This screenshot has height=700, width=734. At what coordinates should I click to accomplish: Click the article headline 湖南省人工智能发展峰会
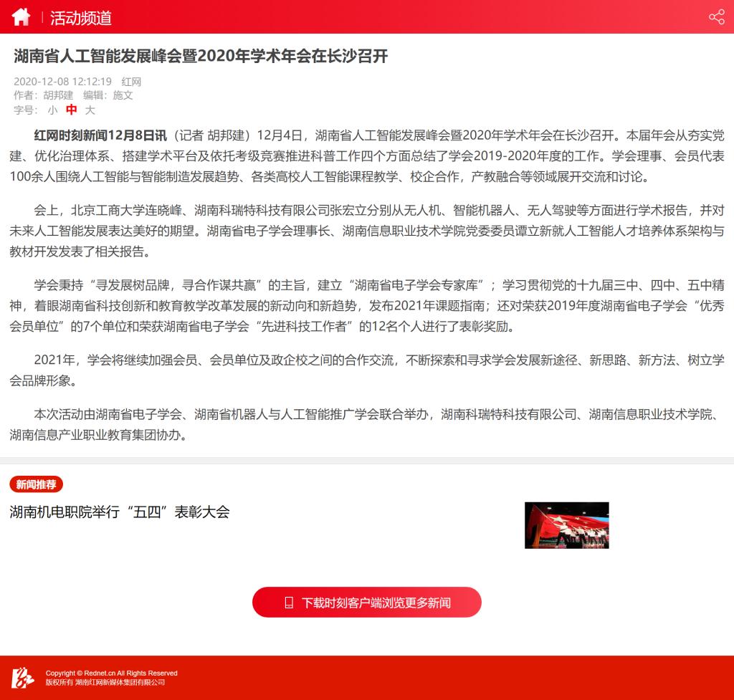(x=201, y=56)
